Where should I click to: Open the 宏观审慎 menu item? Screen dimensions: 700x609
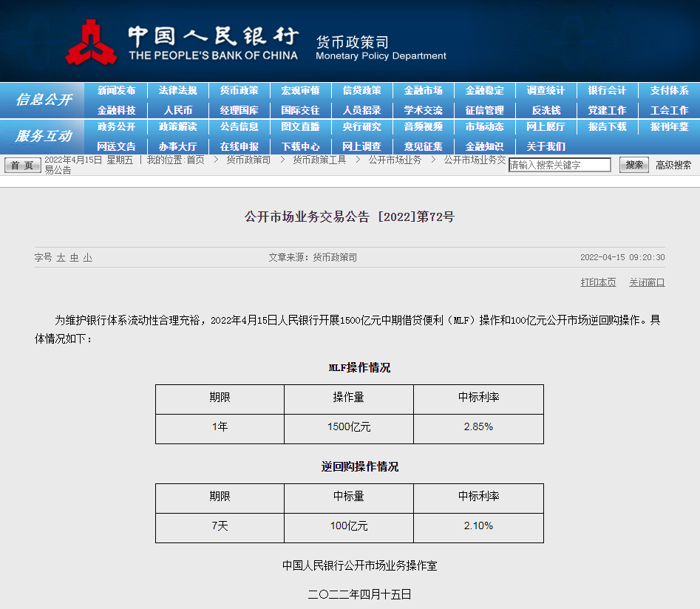[x=300, y=91]
